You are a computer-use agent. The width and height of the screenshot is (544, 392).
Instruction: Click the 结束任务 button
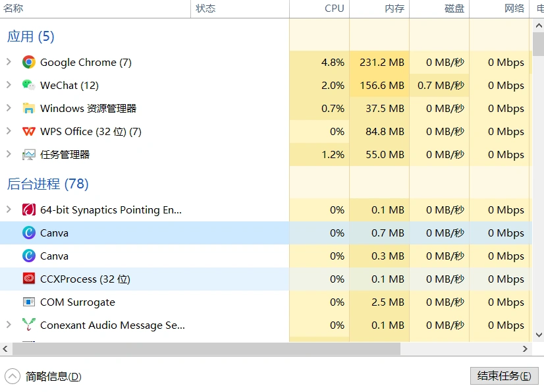(504, 376)
